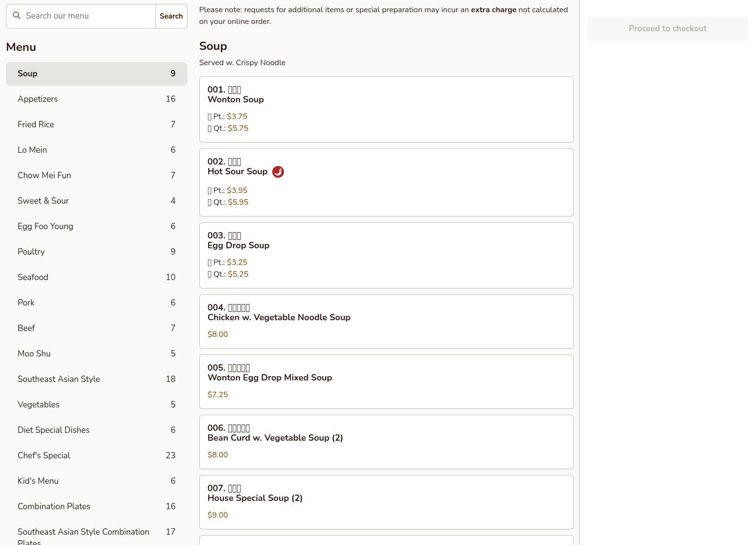Image resolution: width=756 pixels, height=545 pixels.
Task: Select the Egg Drop Soup item
Action: click(x=386, y=256)
